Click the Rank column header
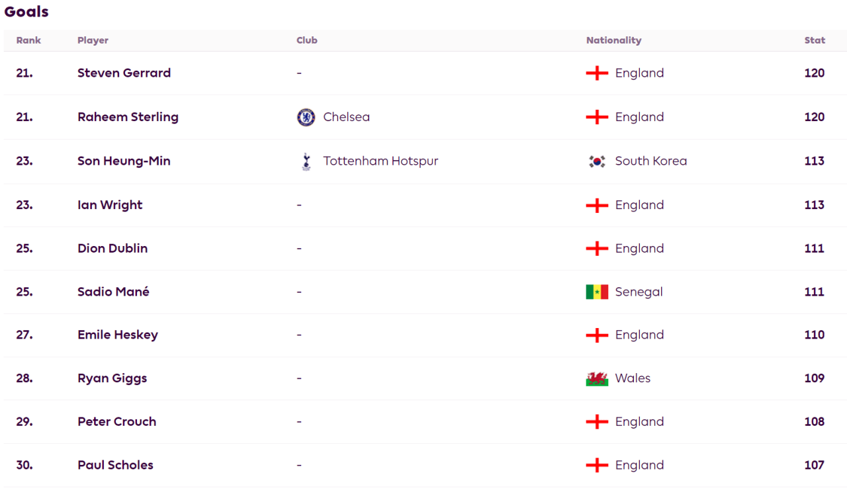Screen dimensions: 847x504 (28, 40)
